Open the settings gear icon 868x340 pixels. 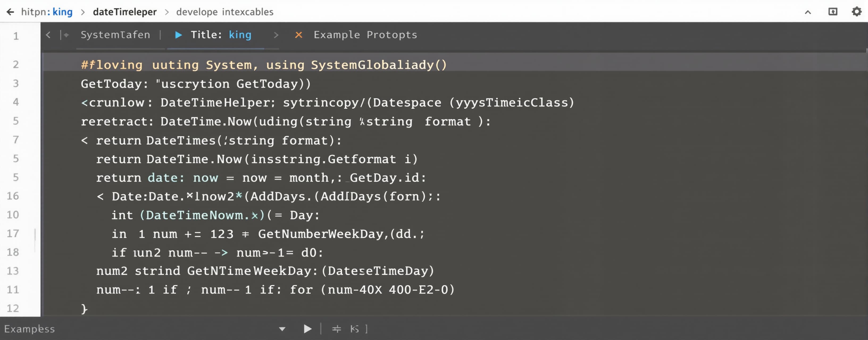(857, 12)
